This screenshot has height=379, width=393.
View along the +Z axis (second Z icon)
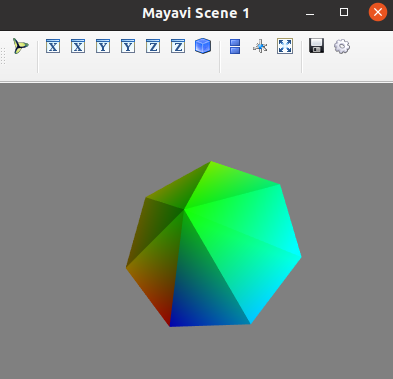[178, 46]
